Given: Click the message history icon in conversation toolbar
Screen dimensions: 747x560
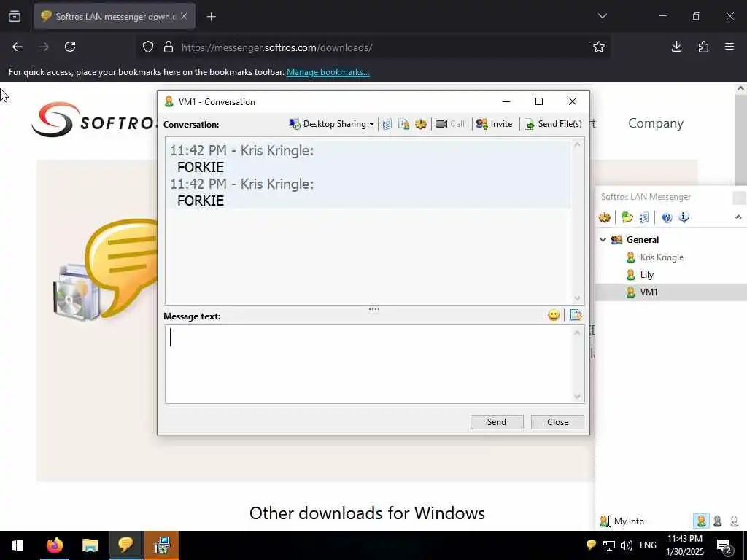Looking at the screenshot, I should 387,124.
